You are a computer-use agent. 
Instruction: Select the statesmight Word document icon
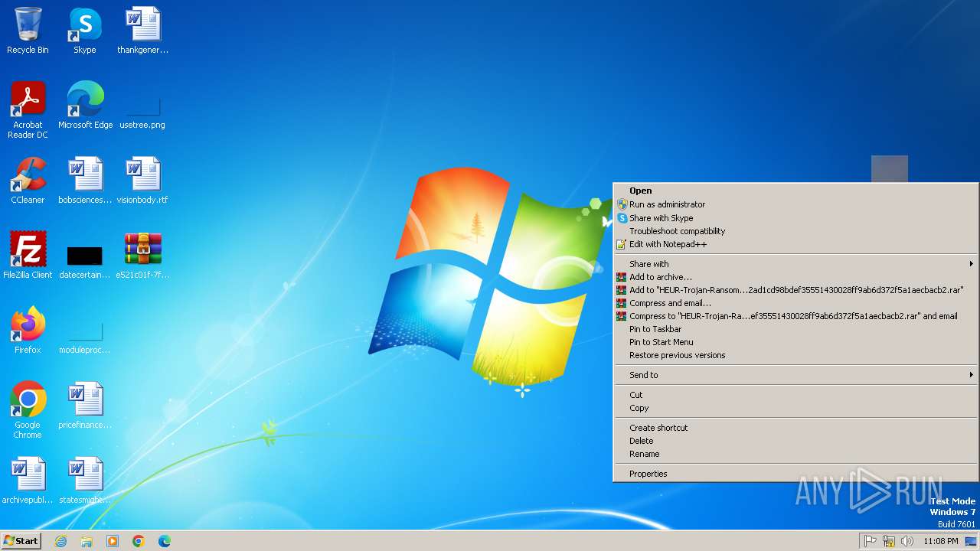(85, 480)
